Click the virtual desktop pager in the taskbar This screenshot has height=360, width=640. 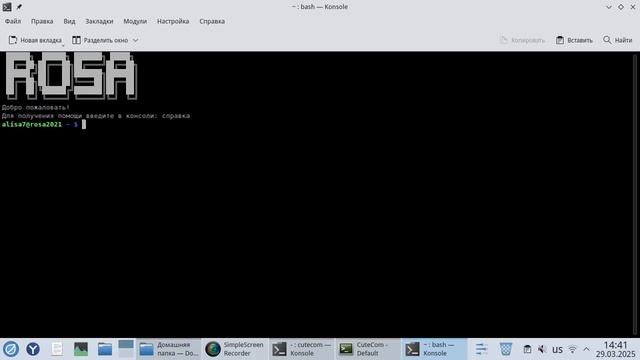point(126,349)
